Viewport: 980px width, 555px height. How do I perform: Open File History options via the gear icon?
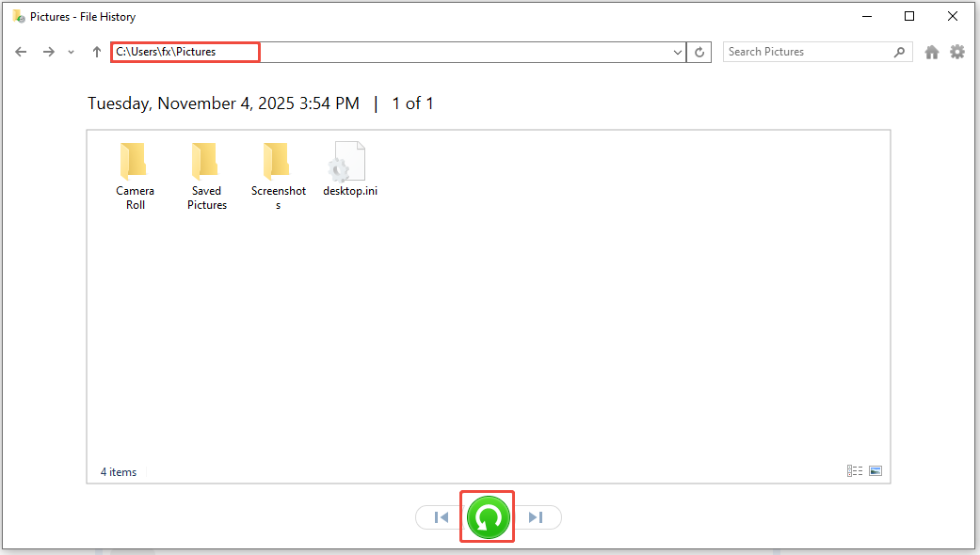pos(957,52)
